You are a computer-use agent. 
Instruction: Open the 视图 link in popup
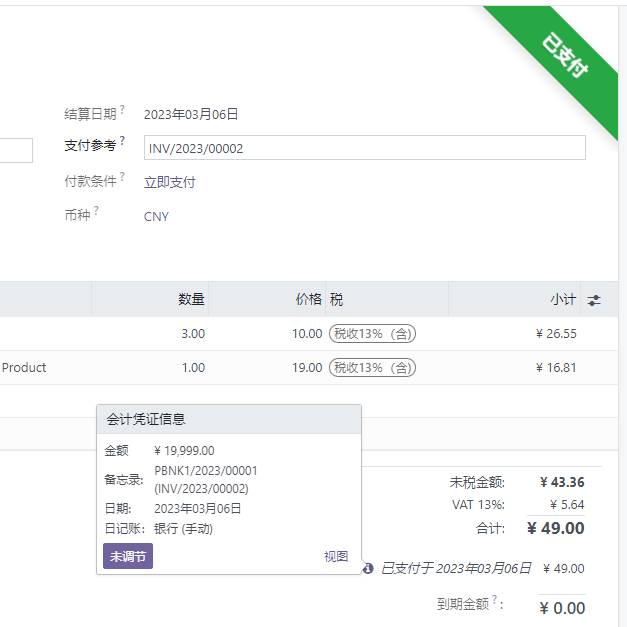pos(336,556)
